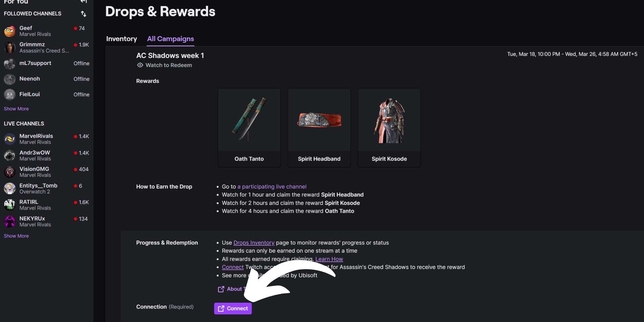
Task: Collapse the sidebar with the arrow icon
Action: point(84,1)
